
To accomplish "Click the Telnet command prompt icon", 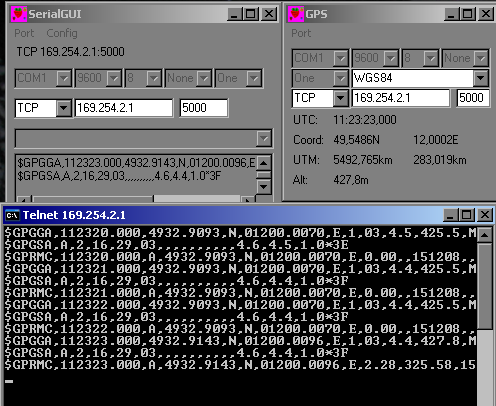I will tap(12, 215).
